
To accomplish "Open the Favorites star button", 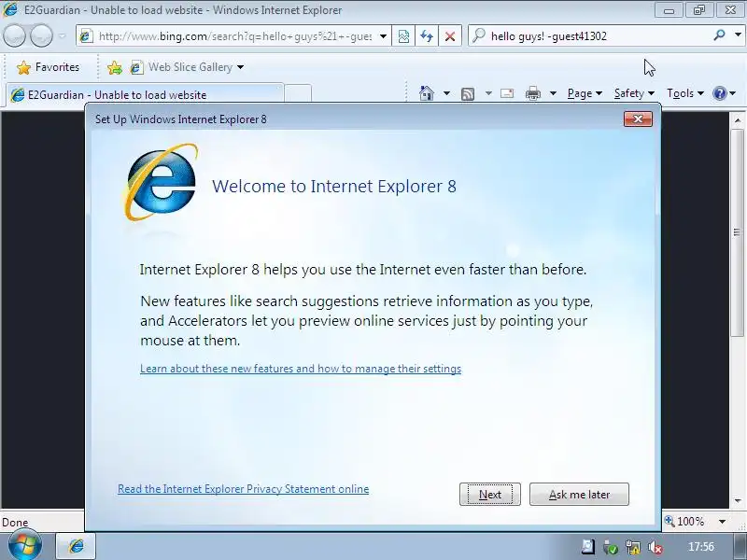I will [48, 67].
